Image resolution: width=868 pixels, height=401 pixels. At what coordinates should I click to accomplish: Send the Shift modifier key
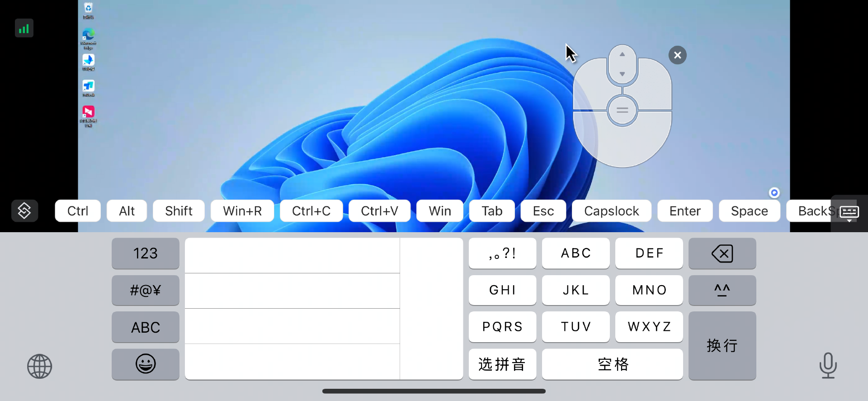179,211
